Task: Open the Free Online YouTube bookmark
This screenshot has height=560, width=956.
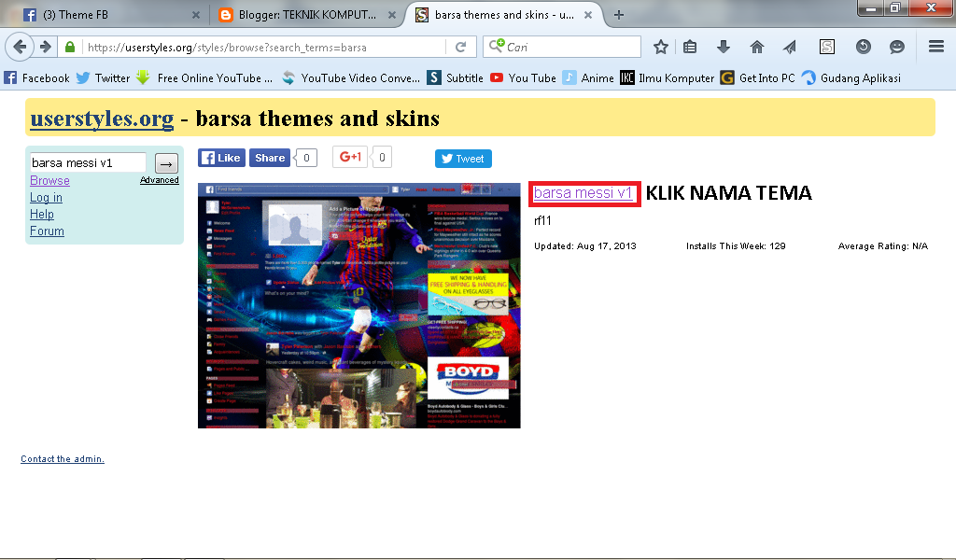Action: (x=204, y=78)
